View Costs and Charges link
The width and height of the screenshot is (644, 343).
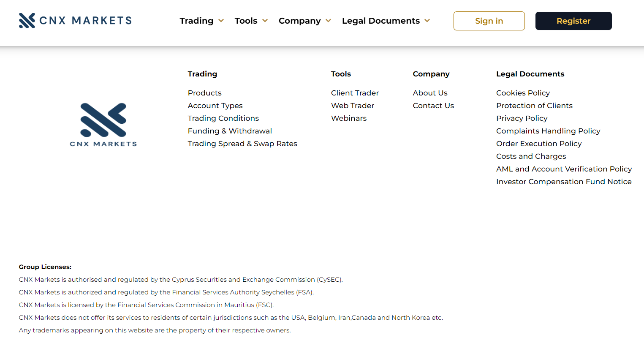531,156
